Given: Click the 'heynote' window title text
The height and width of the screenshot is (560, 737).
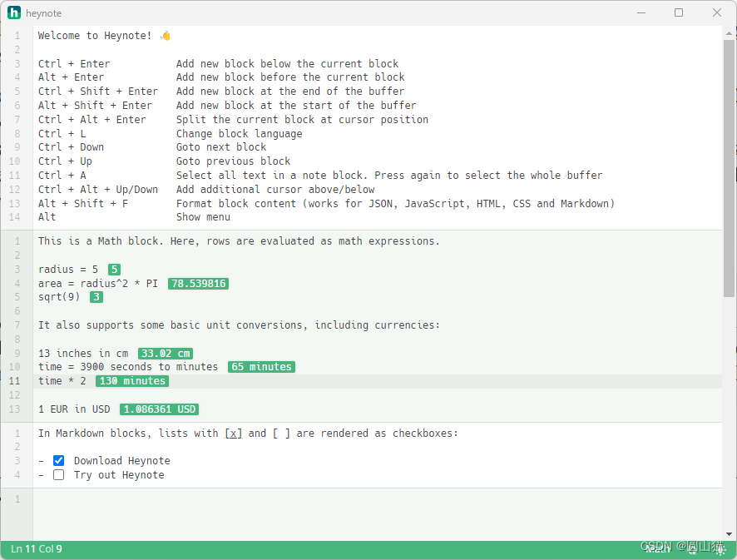Looking at the screenshot, I should pyautogui.click(x=44, y=13).
